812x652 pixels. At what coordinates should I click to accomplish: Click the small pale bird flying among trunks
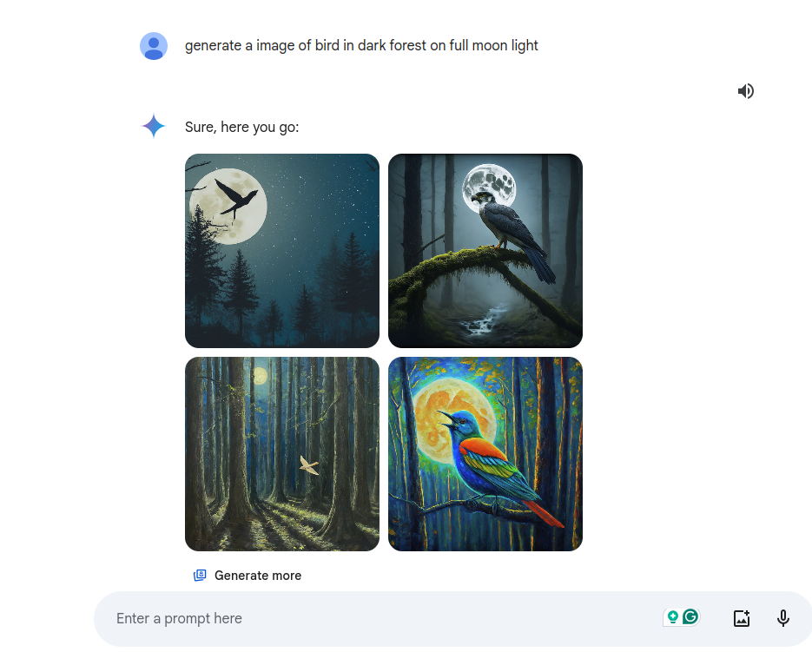[x=309, y=465]
